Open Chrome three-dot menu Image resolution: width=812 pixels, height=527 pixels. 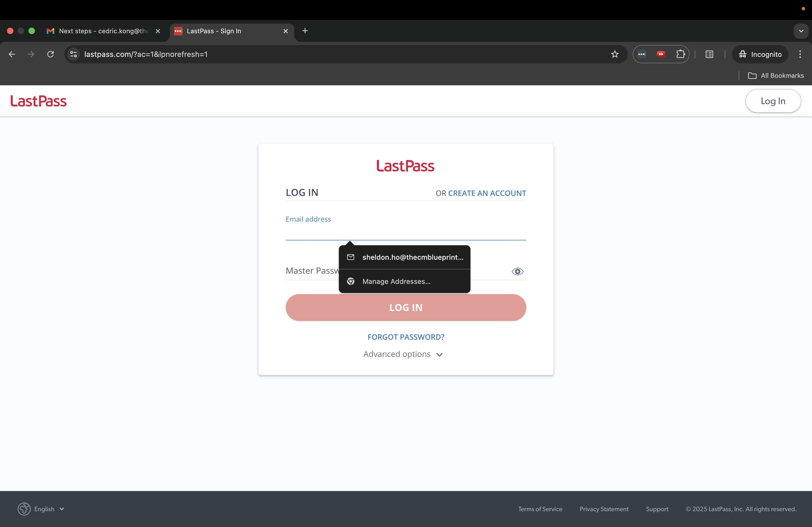800,54
